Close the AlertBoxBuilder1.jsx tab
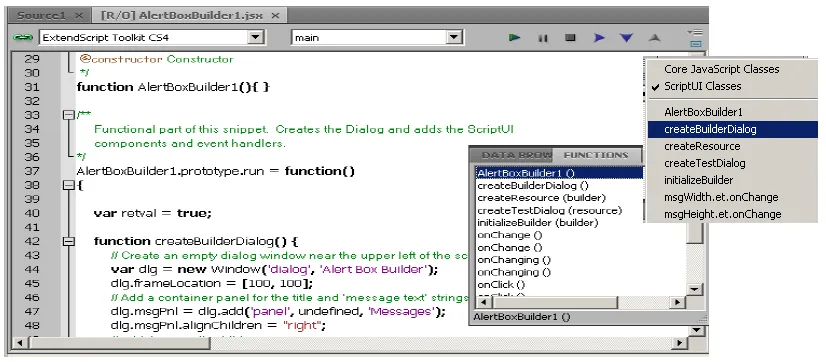This screenshot has height=362, width=826. point(275,15)
